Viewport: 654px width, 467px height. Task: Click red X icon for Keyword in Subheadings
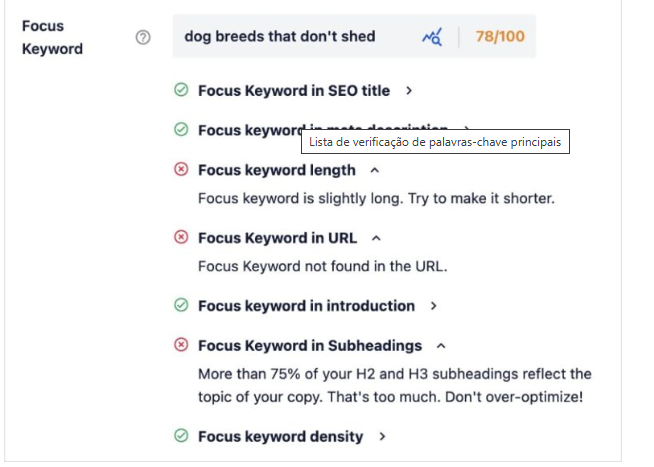click(x=181, y=345)
